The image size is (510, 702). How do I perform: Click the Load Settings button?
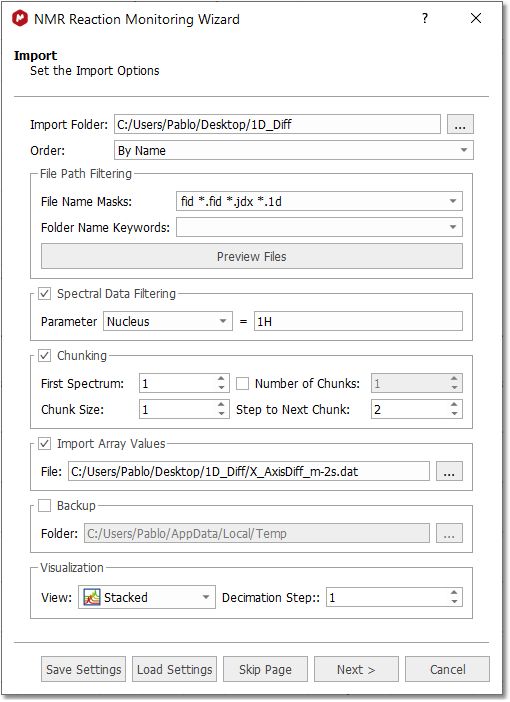(175, 669)
